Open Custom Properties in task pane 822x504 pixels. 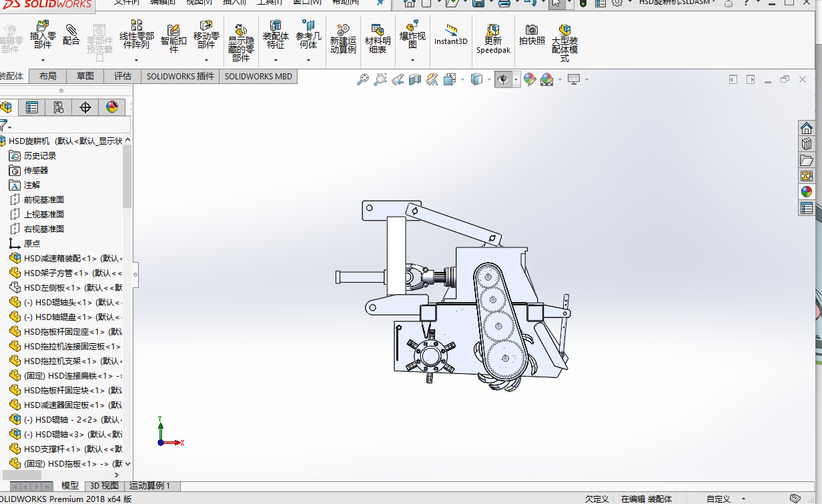point(807,208)
